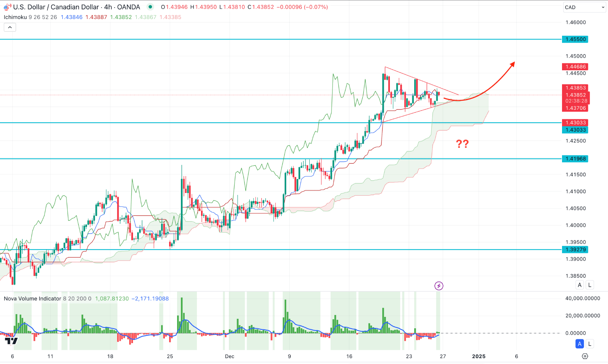Click the green market status dot

pyautogui.click(x=150, y=7)
